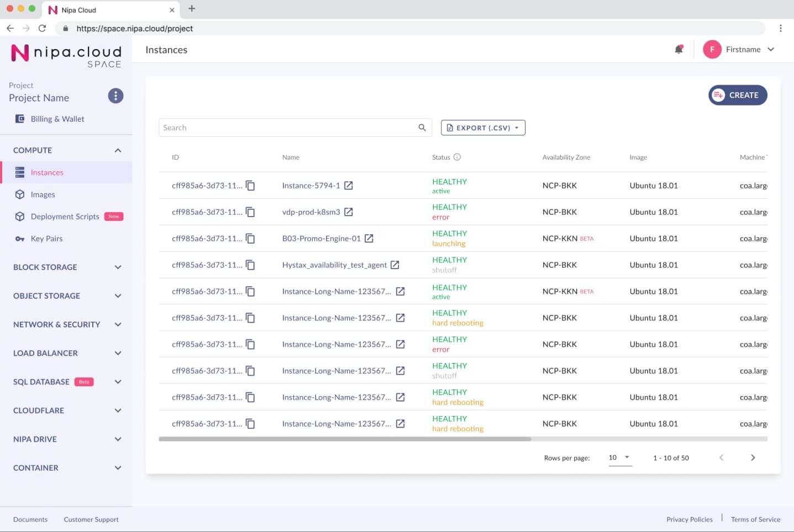Collapse the COMPUTE section

tap(118, 150)
